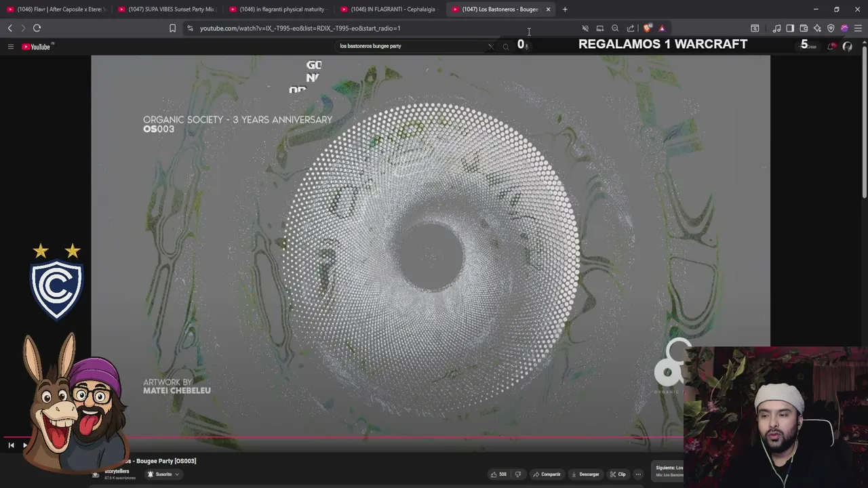Open the Storytellers channel name
Screen dimensions: 868x488
[x=117, y=471]
